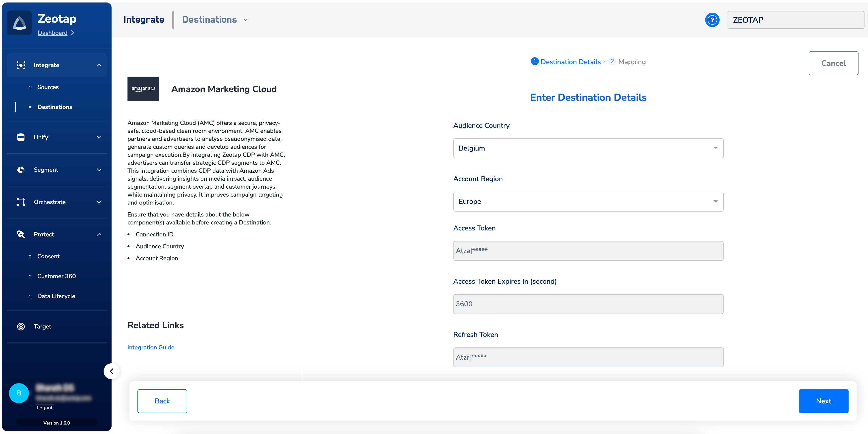Open the Integration Guide link
This screenshot has height=434, width=868.
click(151, 347)
